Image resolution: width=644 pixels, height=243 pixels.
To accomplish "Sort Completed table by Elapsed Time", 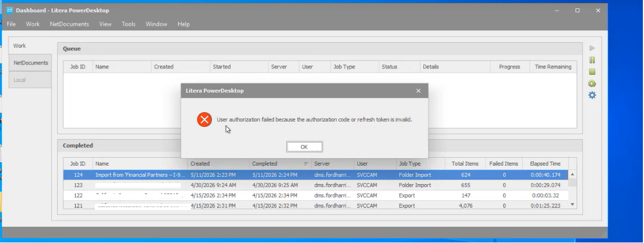I will click(545, 163).
